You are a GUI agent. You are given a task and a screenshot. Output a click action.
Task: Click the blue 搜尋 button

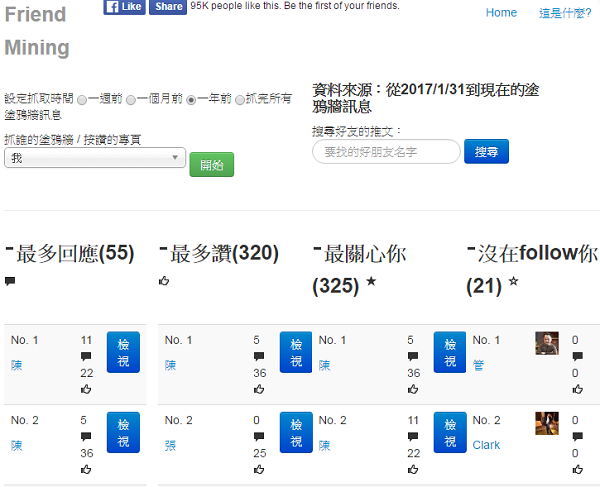coord(486,152)
